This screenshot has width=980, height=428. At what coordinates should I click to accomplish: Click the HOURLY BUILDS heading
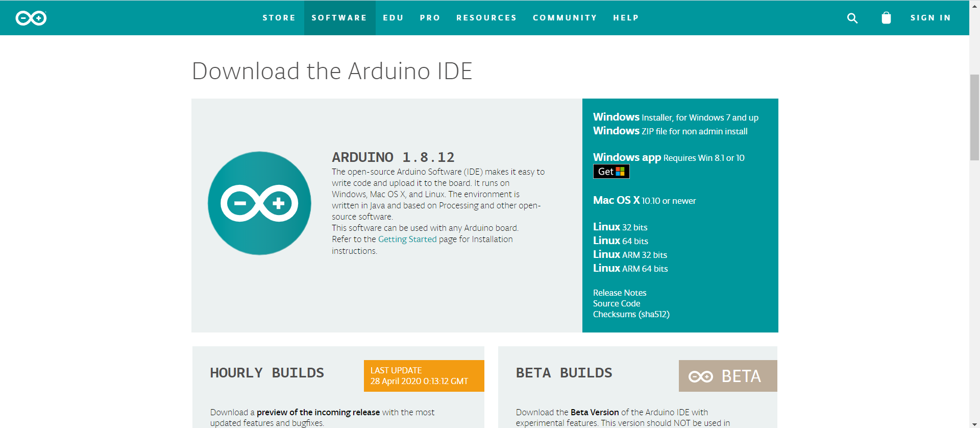click(x=267, y=373)
